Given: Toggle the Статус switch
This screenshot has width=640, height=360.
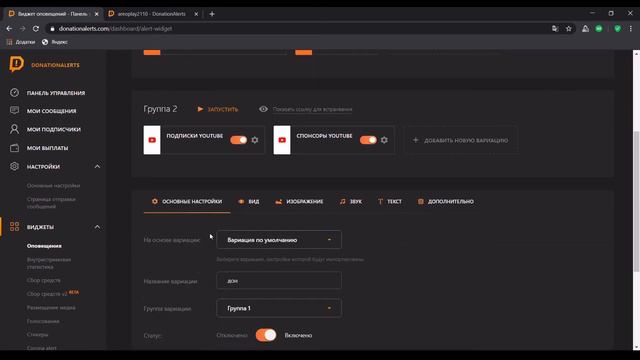Looking at the screenshot, I should click(266, 335).
